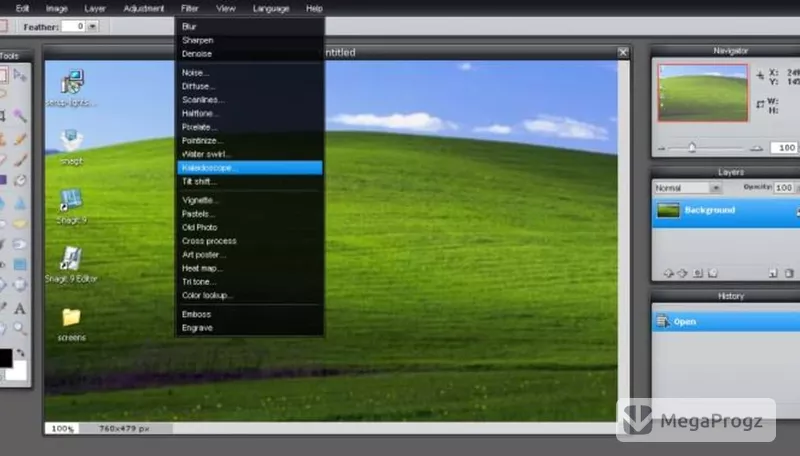
Task: Move layer up arrow in Layers panel
Action: pos(668,273)
